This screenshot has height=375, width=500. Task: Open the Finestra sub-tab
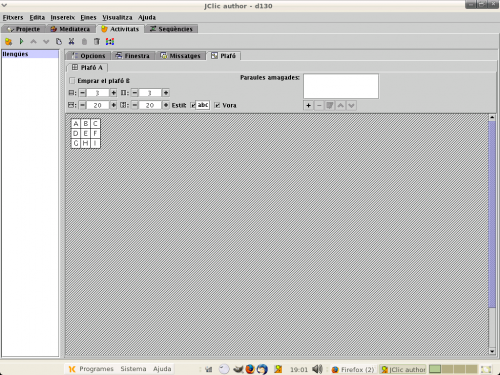[133, 56]
